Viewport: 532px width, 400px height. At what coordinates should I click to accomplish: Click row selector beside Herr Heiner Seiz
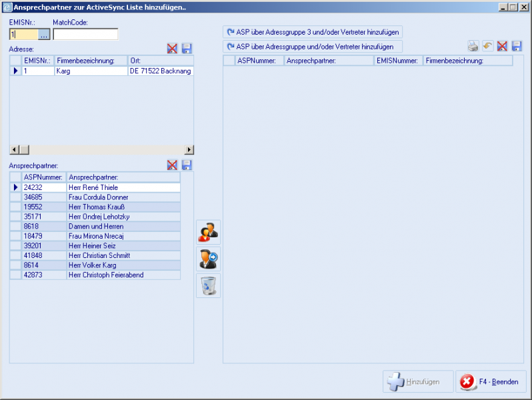[15, 245]
